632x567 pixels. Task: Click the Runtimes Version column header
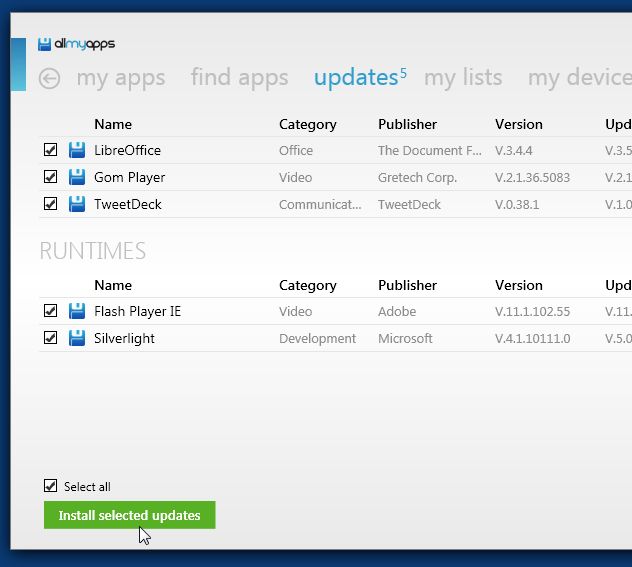(x=519, y=285)
